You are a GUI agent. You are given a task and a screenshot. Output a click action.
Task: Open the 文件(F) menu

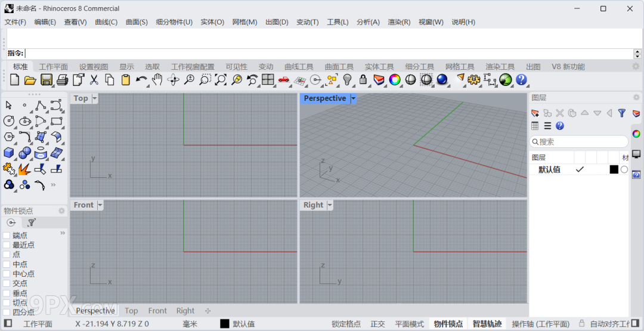click(15, 22)
